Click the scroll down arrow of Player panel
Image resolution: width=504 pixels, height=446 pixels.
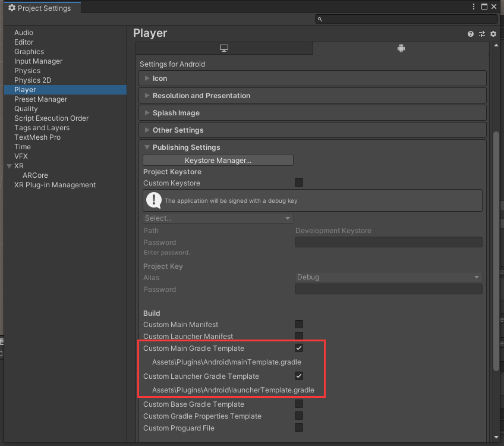[496, 437]
